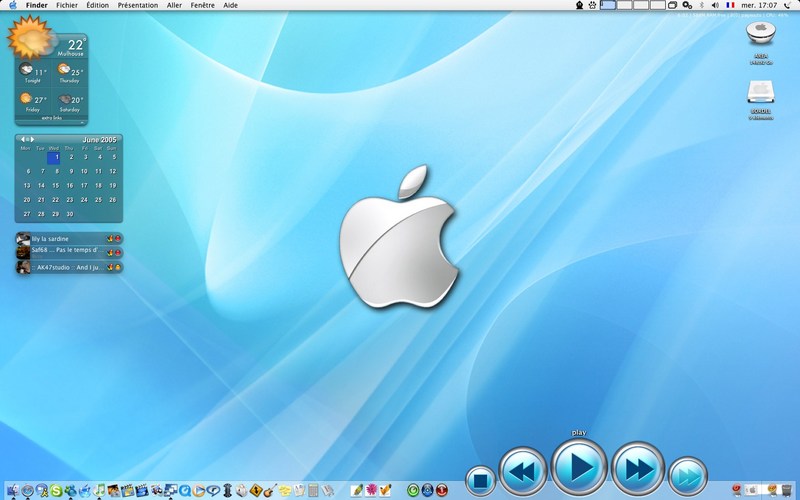Click the blue round button in Dock
The height and width of the screenshot is (500, 800).
tap(427, 491)
